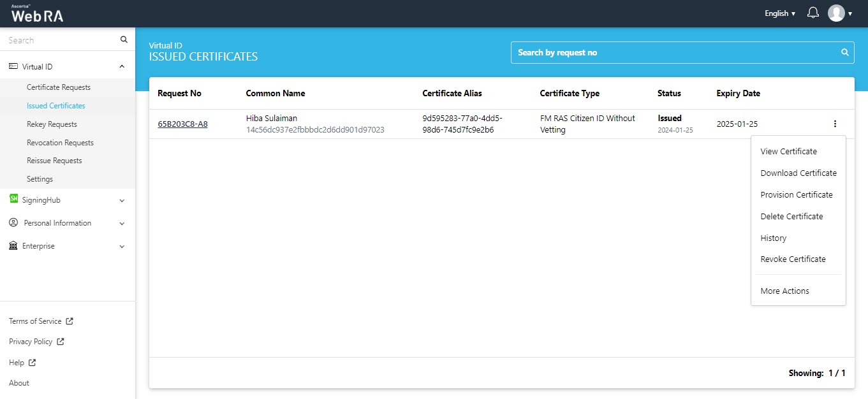
Task: Collapse the Virtual ID section
Action: point(122,66)
